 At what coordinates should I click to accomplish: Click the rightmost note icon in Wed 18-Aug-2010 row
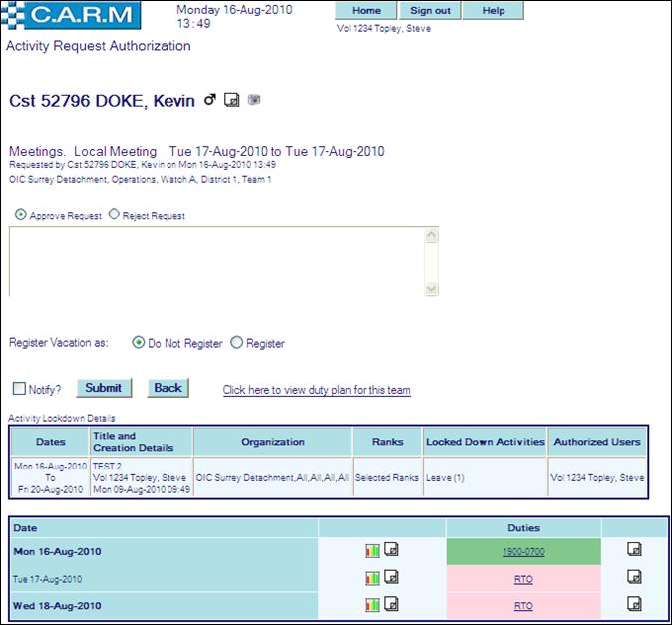(633, 604)
